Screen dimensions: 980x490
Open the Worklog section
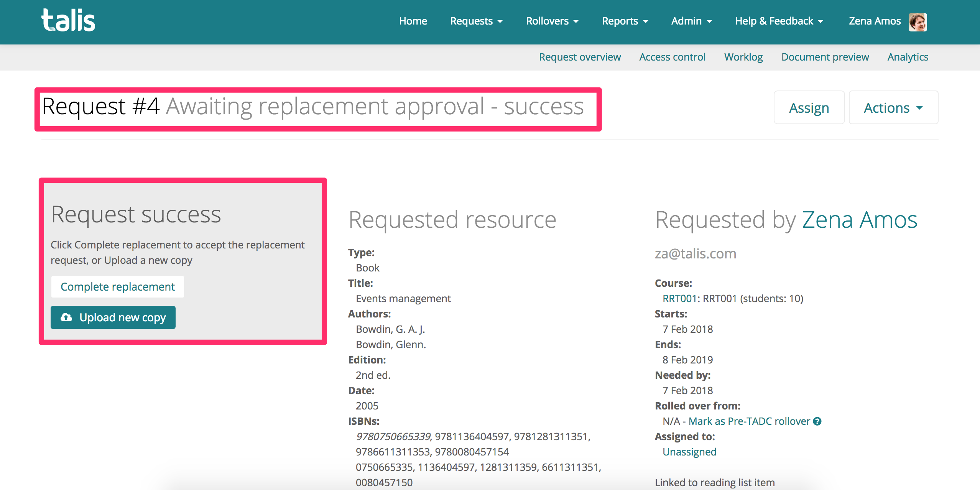click(x=743, y=57)
